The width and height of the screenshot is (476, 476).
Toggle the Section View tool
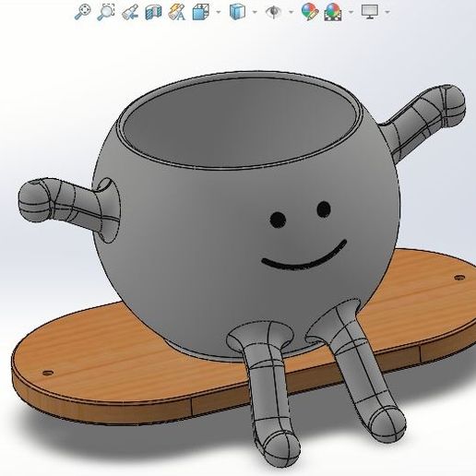click(x=153, y=12)
